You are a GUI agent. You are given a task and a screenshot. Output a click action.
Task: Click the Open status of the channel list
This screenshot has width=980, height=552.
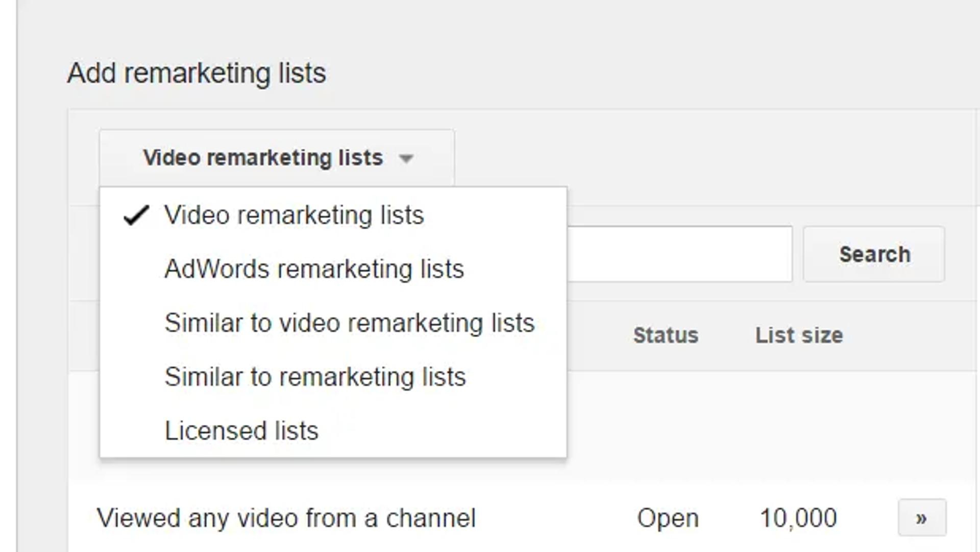coord(668,518)
